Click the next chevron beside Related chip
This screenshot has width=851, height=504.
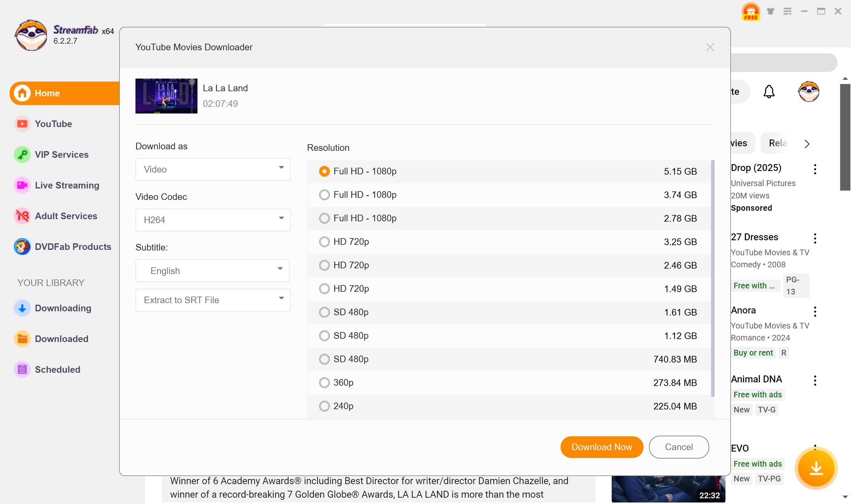click(x=807, y=144)
